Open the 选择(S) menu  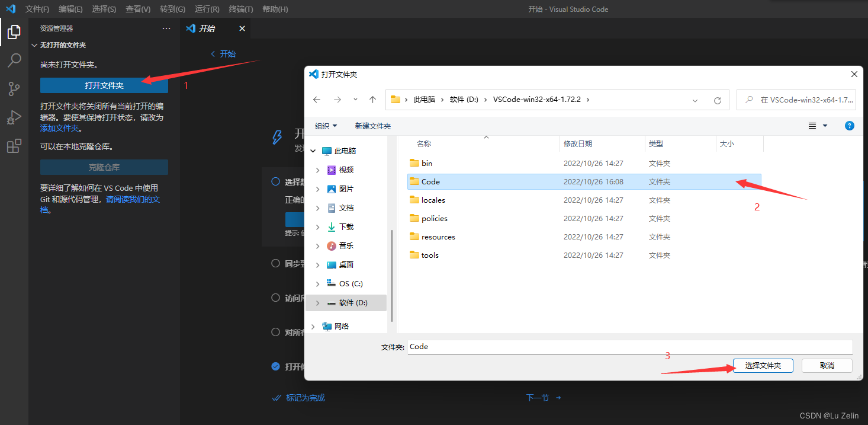104,9
